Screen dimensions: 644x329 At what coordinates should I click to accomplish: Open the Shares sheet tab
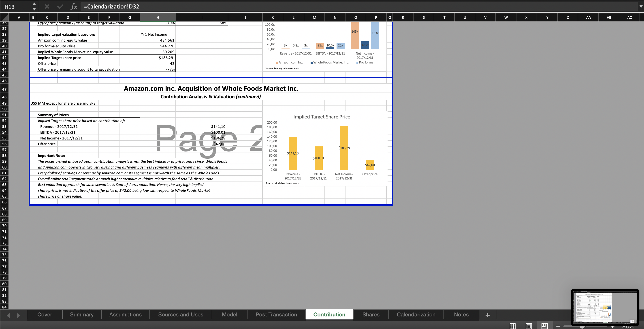[x=371, y=314]
